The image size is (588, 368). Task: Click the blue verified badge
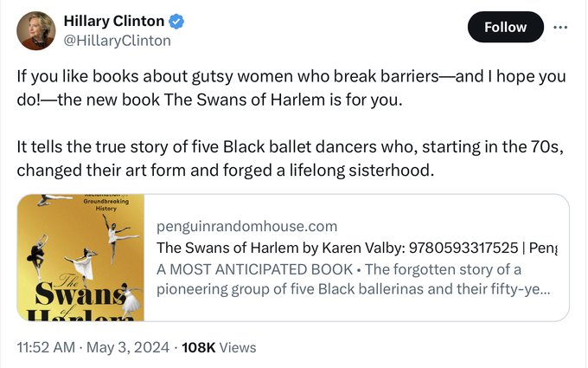coord(176,21)
